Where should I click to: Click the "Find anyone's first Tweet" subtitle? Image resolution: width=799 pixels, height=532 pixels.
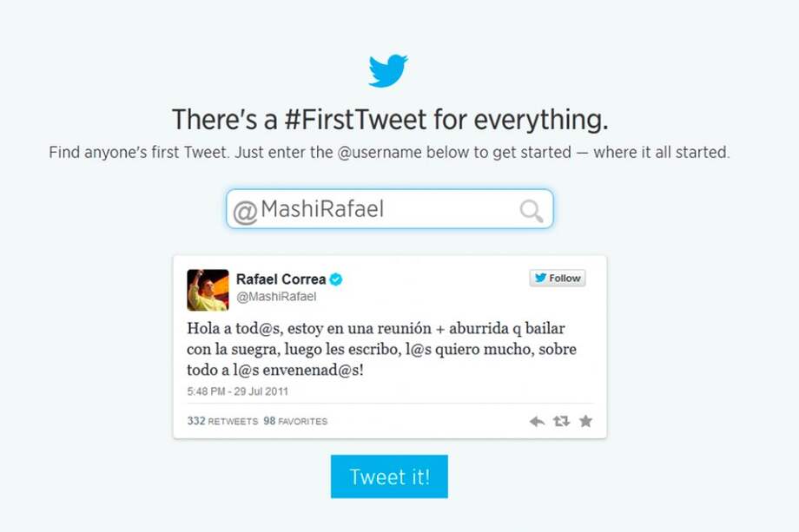click(x=389, y=153)
